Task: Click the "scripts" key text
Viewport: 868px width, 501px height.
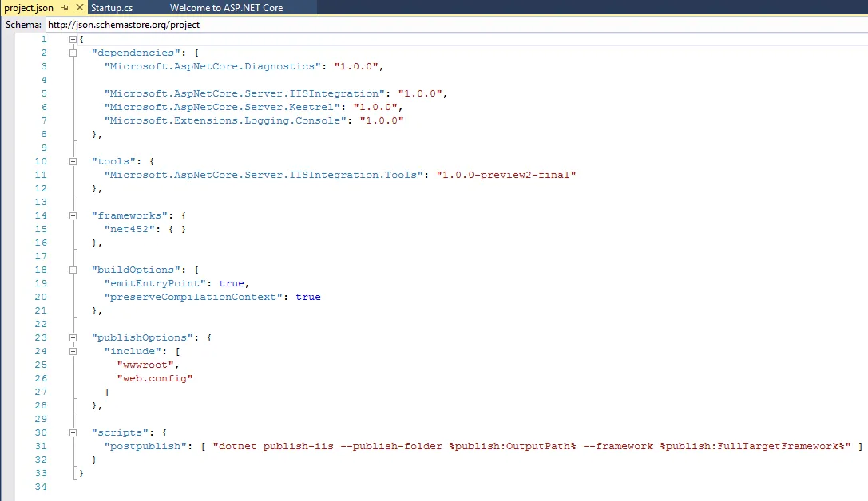Action: [120, 432]
